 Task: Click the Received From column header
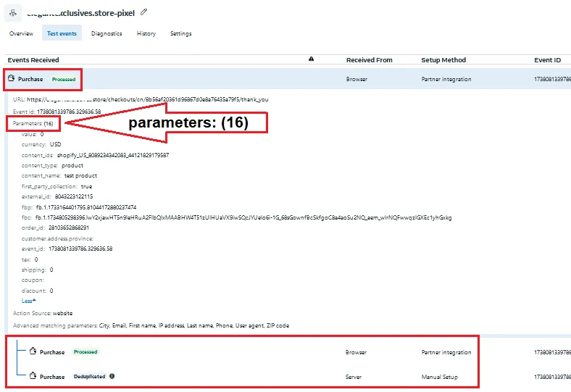click(370, 60)
